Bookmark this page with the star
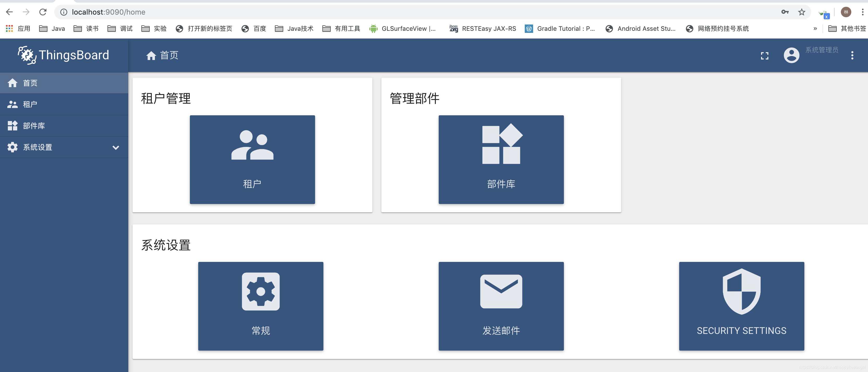 (801, 12)
